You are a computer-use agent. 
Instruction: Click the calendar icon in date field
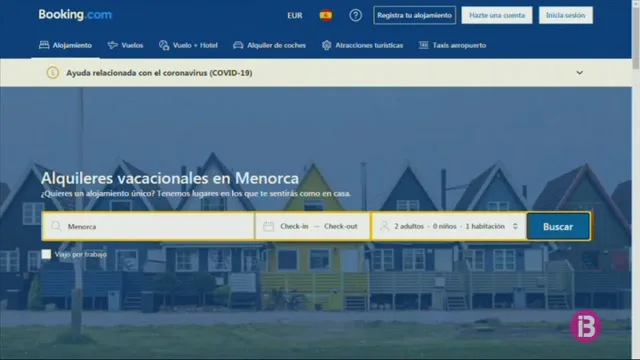pos(269,226)
